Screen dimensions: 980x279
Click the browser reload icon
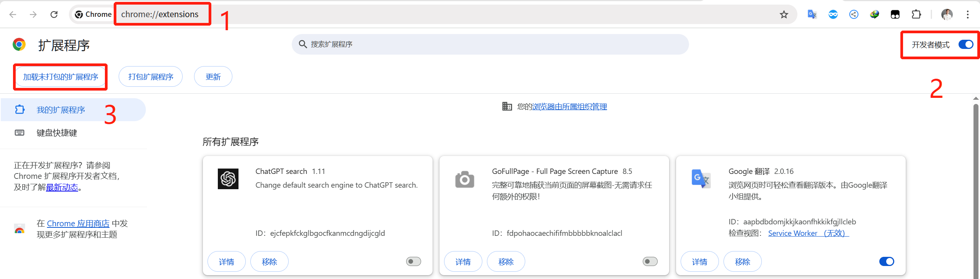(54, 15)
